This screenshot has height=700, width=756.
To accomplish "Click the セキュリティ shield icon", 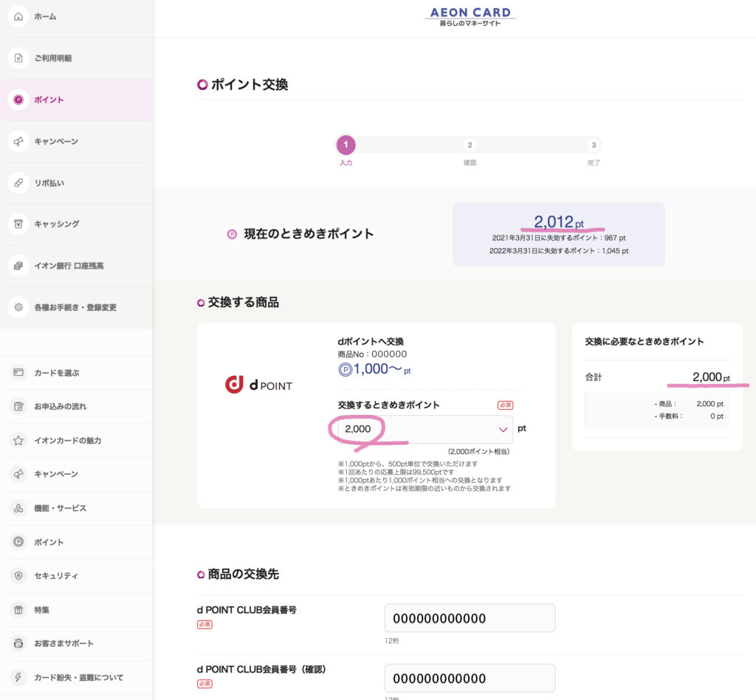I will coord(18,576).
